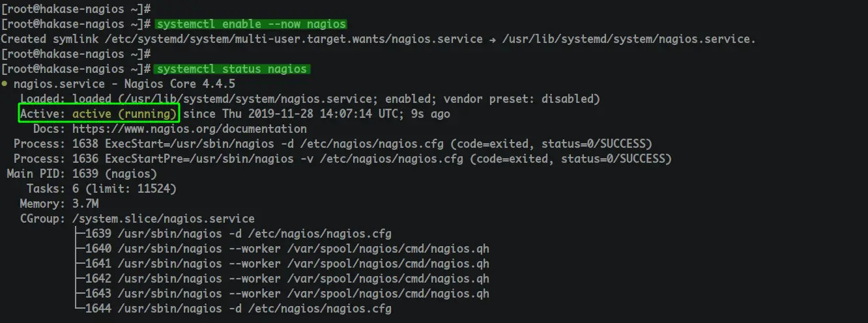This screenshot has height=323, width=868.
Task: Select Process 1636 ExecStartPre line
Action: click(x=342, y=159)
